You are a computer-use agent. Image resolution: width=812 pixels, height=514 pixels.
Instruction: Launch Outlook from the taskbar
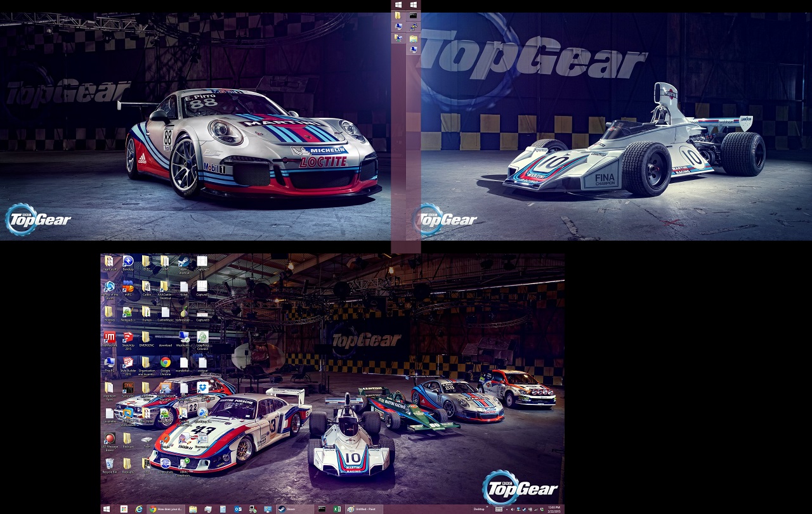pos(238,509)
